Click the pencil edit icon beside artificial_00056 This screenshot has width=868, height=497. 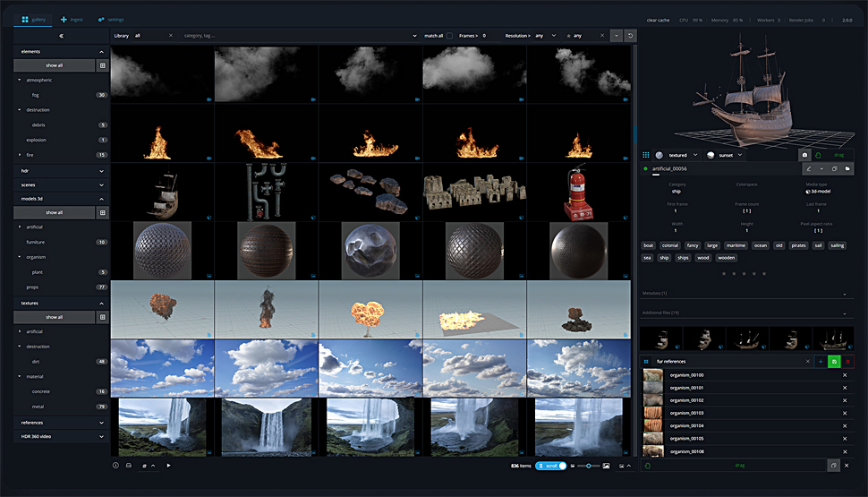pyautogui.click(x=809, y=168)
